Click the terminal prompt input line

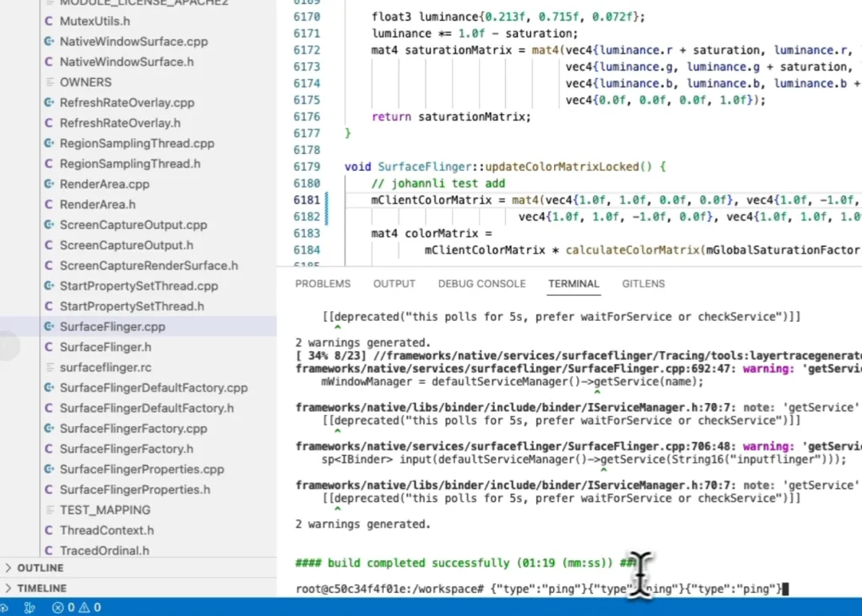tap(541, 589)
